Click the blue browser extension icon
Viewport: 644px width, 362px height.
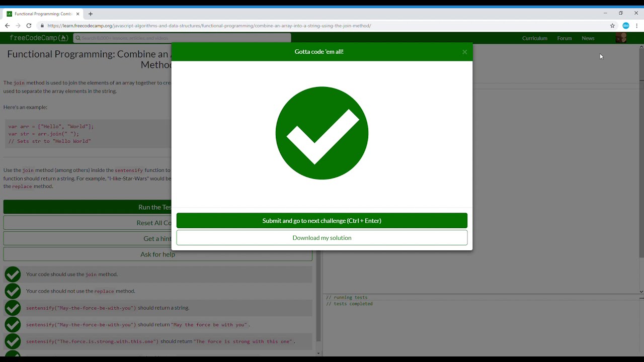(626, 26)
